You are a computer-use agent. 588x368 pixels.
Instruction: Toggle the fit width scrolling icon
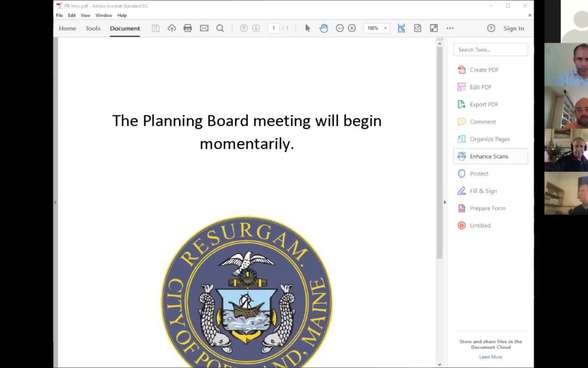[x=401, y=28]
